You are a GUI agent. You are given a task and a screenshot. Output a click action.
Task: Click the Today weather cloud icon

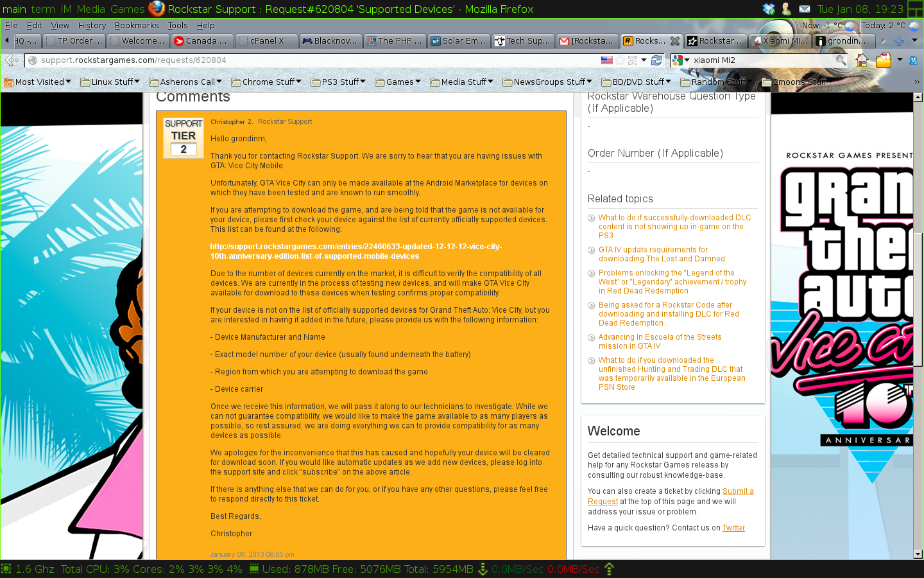point(914,26)
